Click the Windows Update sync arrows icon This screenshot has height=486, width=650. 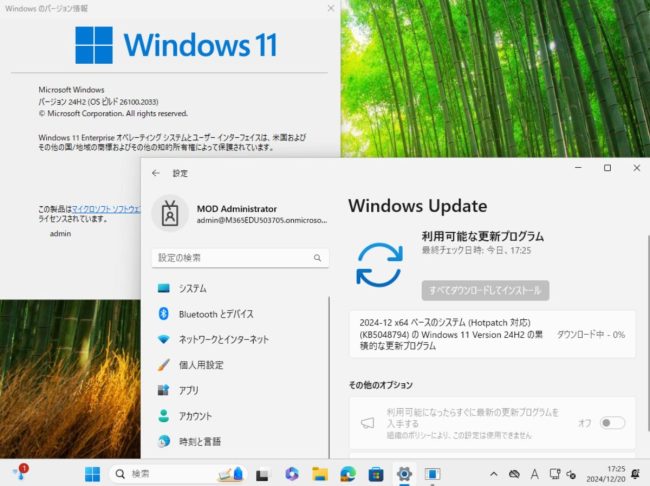click(x=379, y=264)
